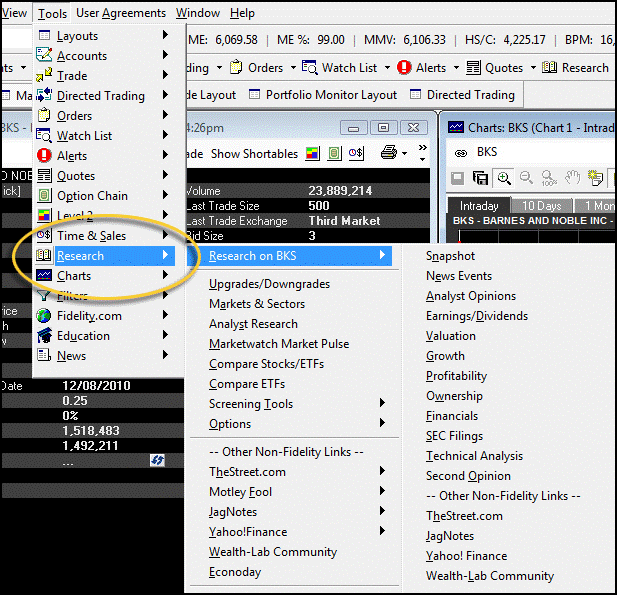
Task: Choose Markets & Sectors research item
Action: [x=257, y=304]
